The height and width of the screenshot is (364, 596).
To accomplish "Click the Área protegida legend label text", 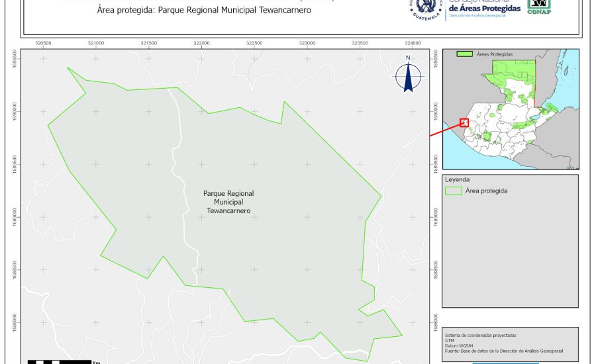I will click(x=486, y=191).
